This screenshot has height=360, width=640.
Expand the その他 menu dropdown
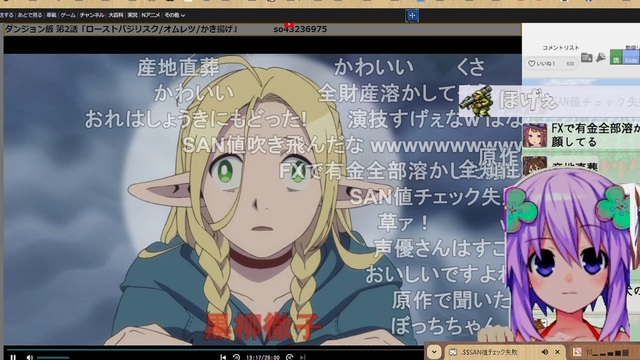[x=175, y=15]
